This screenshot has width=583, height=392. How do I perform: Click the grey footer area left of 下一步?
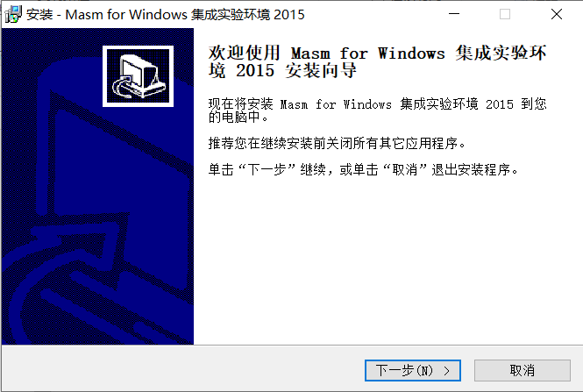click(x=182, y=368)
